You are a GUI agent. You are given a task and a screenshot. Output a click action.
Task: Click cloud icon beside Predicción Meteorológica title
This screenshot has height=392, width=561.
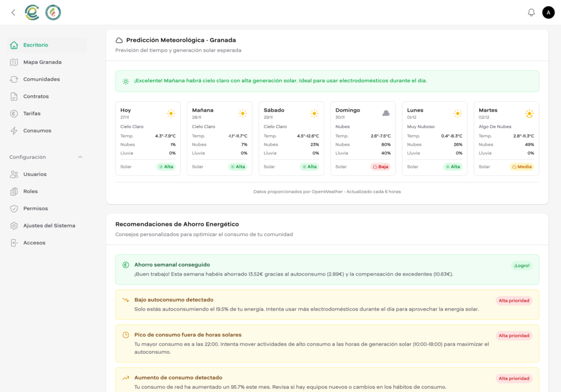118,39
